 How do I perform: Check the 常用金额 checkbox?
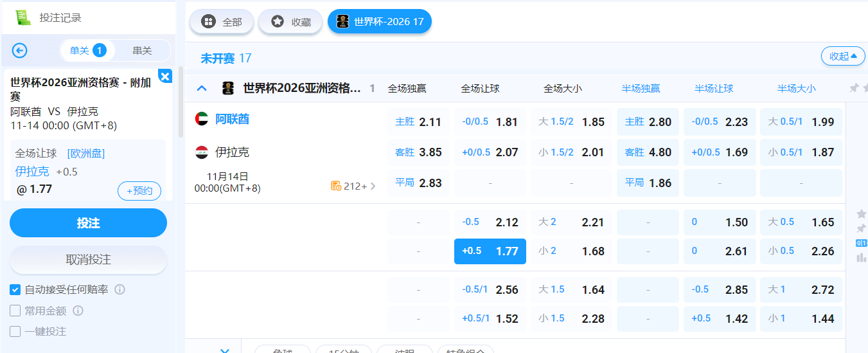point(15,311)
